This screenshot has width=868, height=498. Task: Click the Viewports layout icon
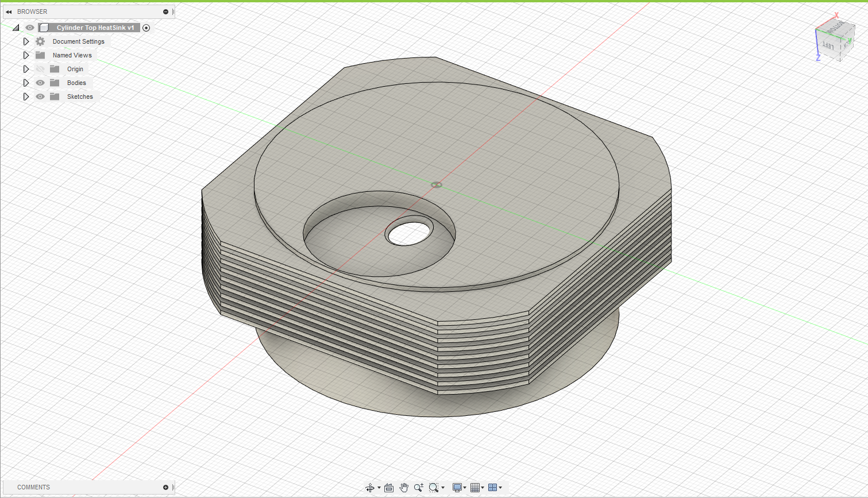(492, 488)
